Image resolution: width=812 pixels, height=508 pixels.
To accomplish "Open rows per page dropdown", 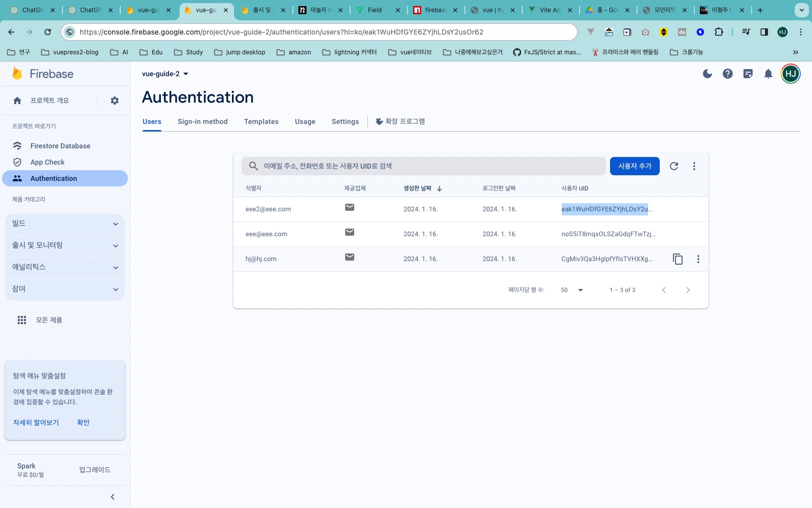I will coord(572,290).
